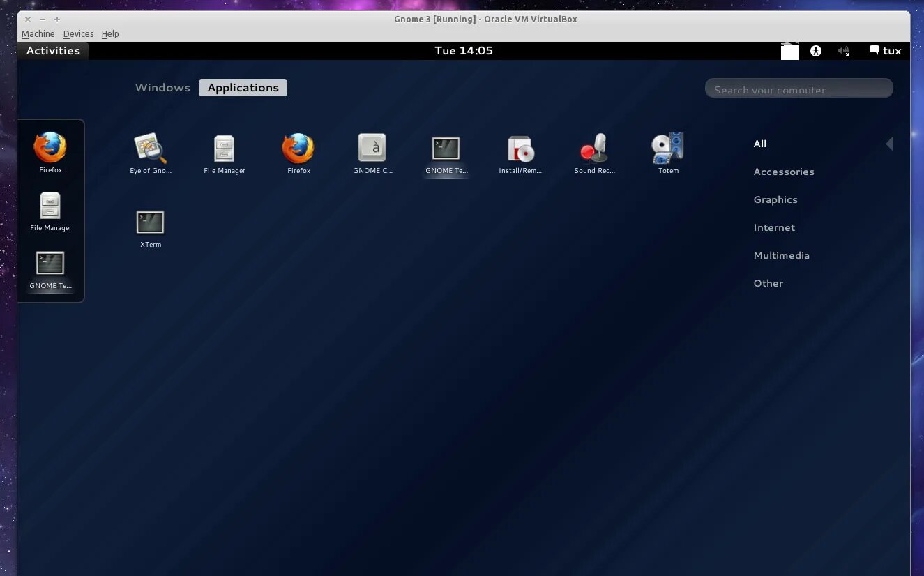This screenshot has width=924, height=576.
Task: Filter applications by the Multimedia category
Action: tap(781, 255)
